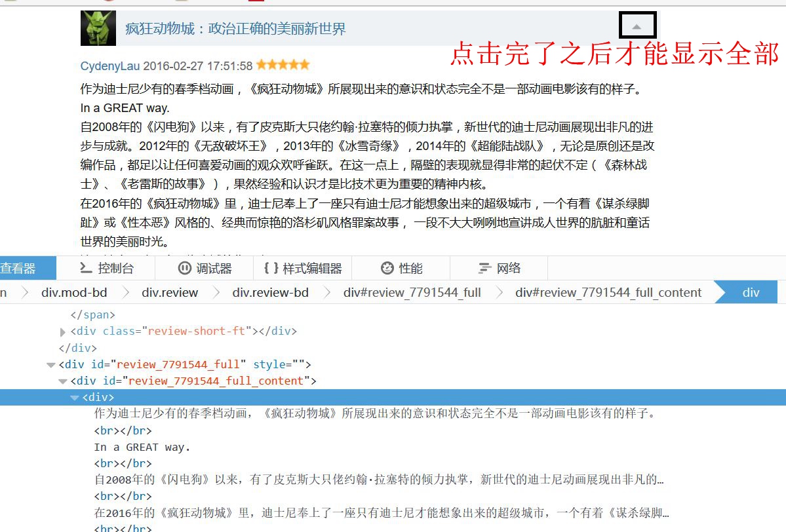
Task: Select the br tag below 'In a GREAT way.'
Action: 123,464
